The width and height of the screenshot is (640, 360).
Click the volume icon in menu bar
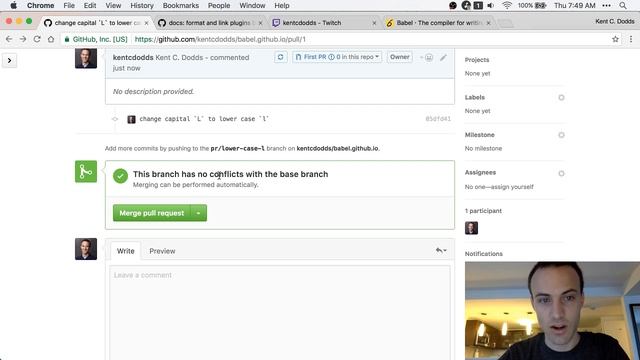click(491, 5)
